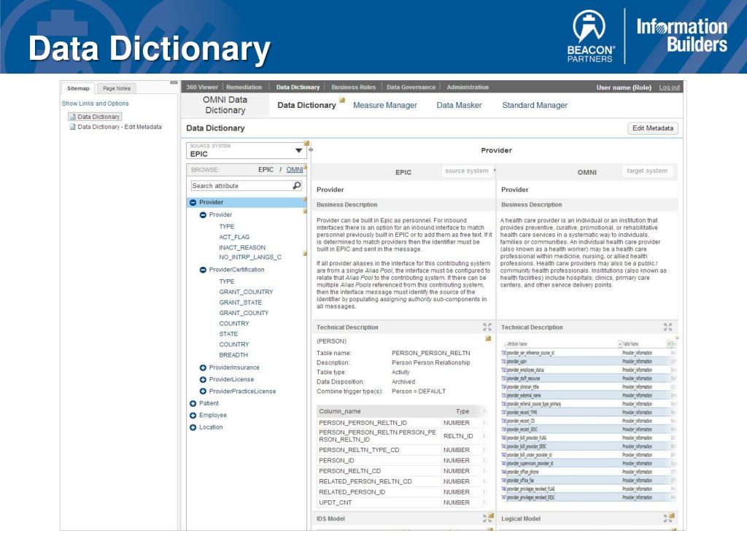Switch to the Measure Manager tab

(385, 105)
